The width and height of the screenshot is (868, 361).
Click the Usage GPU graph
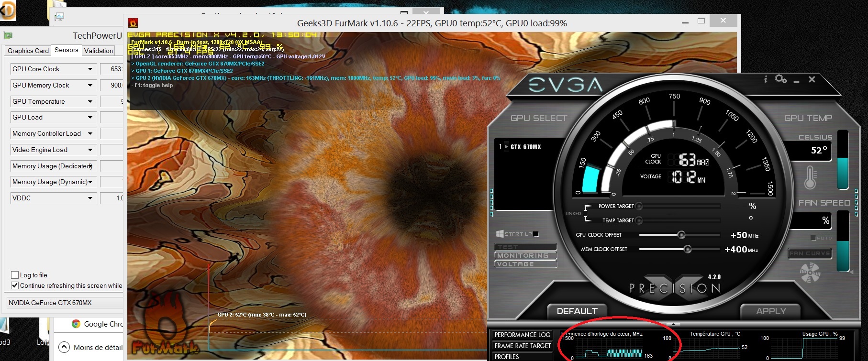pyautogui.click(x=805, y=347)
